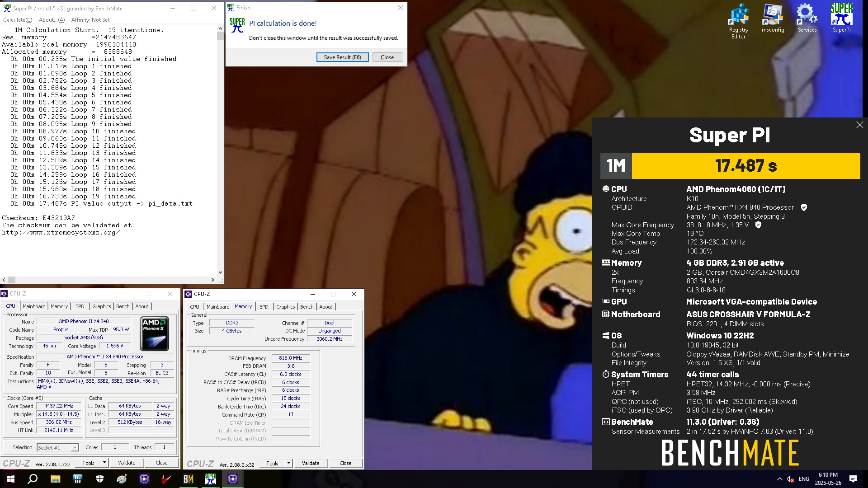Open the blue monitoring app taskbar icon
868x488 pixels.
point(78,479)
